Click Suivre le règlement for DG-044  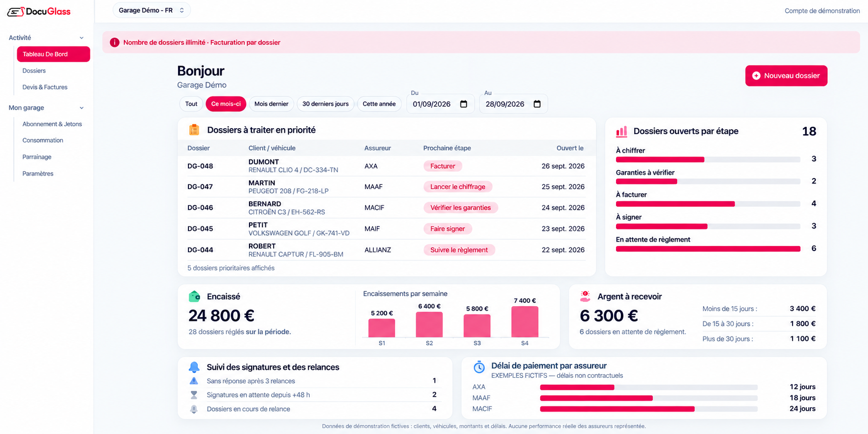459,250
